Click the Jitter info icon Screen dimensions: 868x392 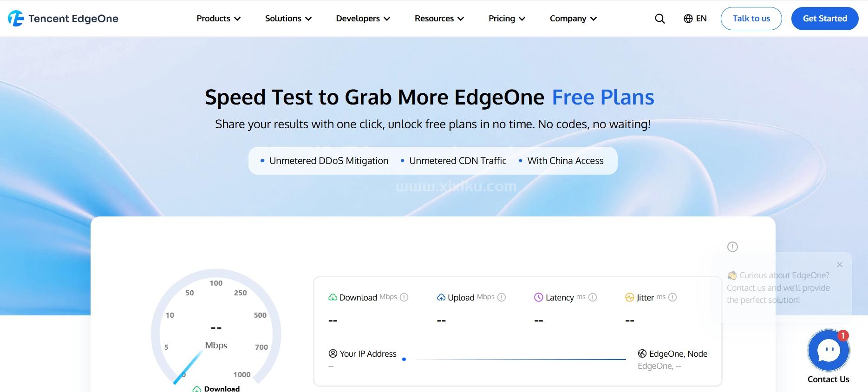point(672,297)
